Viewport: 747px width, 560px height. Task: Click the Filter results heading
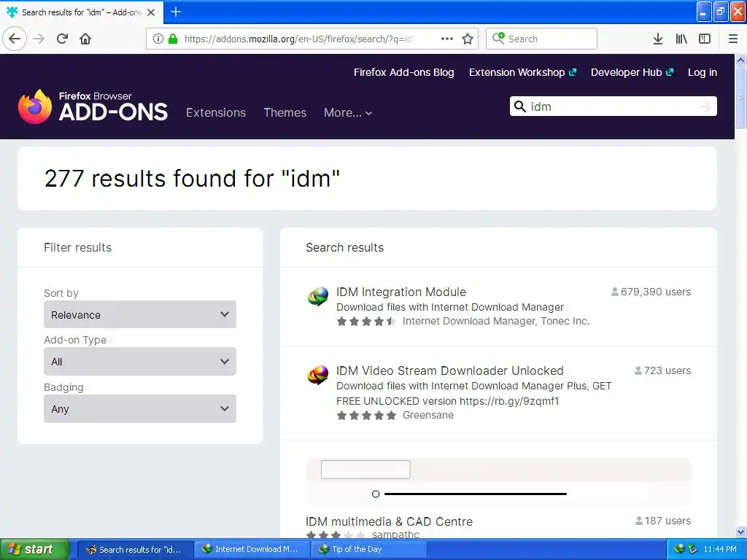click(77, 248)
